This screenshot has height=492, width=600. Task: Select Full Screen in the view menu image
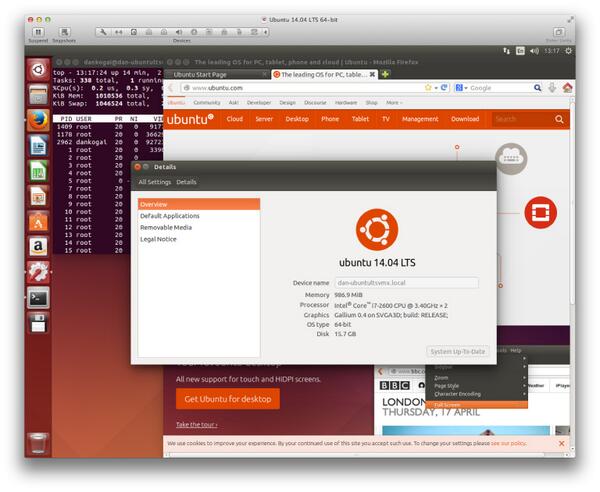pyautogui.click(x=476, y=405)
